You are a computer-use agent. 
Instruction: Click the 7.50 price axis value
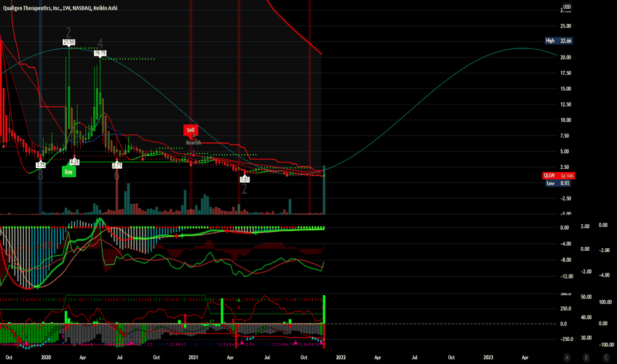(565, 136)
